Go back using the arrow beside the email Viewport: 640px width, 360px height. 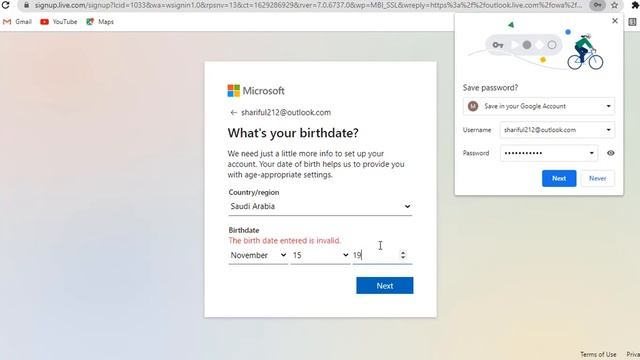(233, 113)
